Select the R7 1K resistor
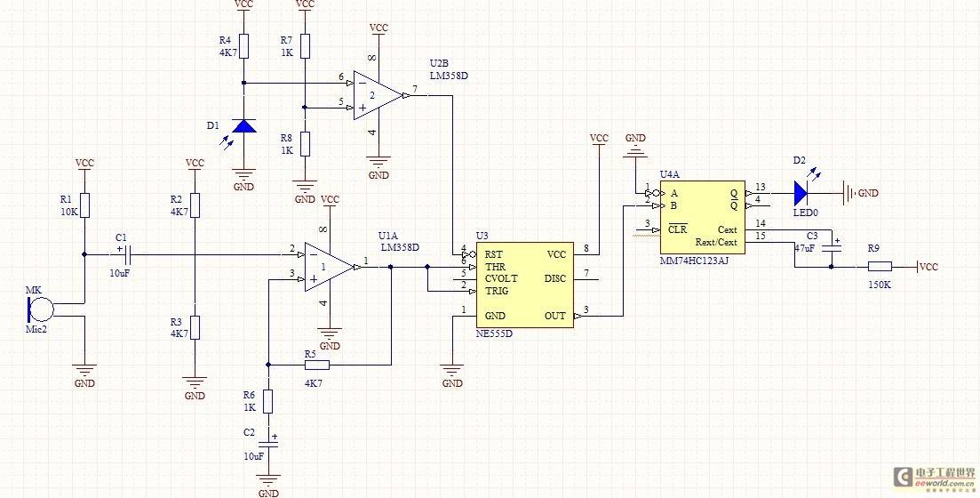Image resolution: width=980 pixels, height=498 pixels. (x=305, y=46)
